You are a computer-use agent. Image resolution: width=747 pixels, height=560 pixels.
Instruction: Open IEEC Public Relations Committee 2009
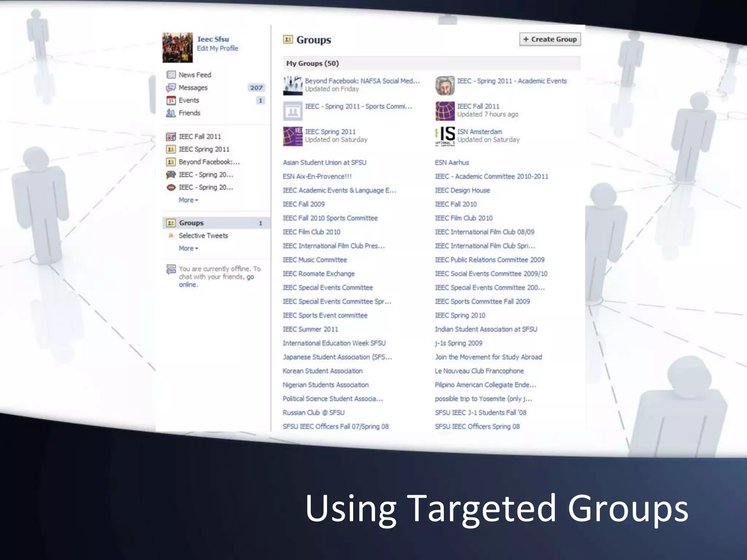click(x=489, y=260)
